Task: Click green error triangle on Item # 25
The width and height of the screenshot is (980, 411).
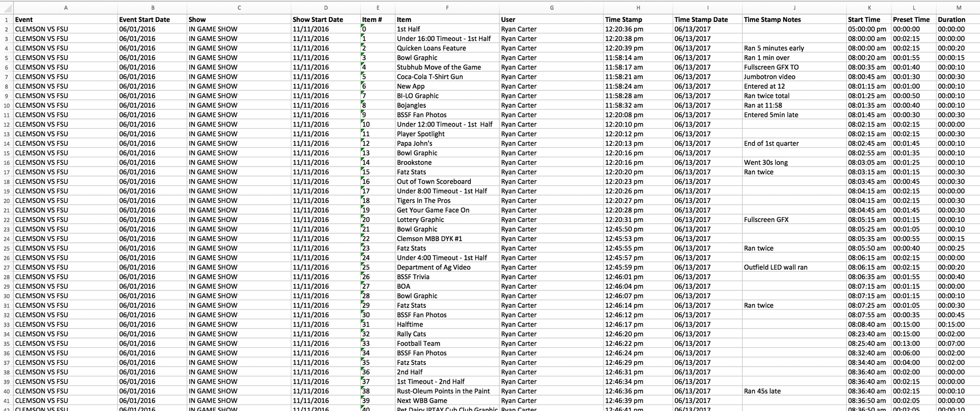Action: [x=362, y=264]
